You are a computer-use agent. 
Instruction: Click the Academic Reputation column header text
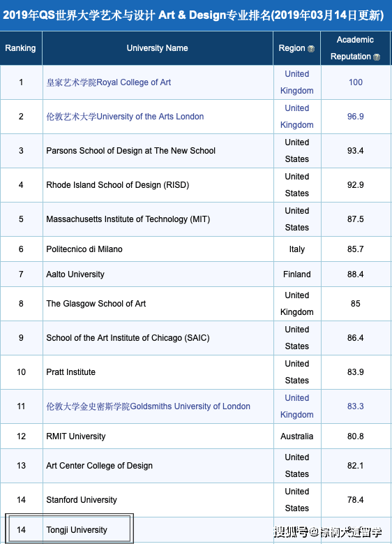pyautogui.click(x=355, y=48)
